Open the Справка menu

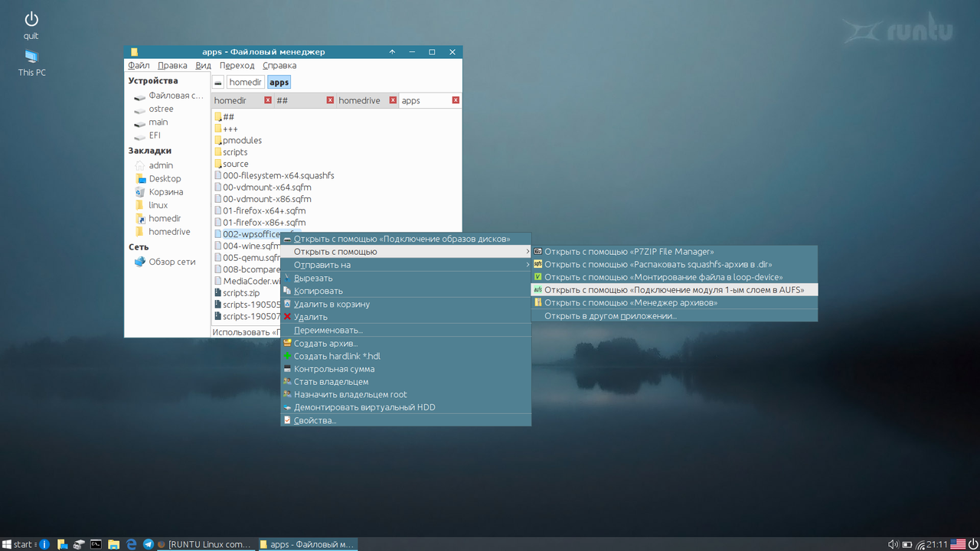[279, 66]
